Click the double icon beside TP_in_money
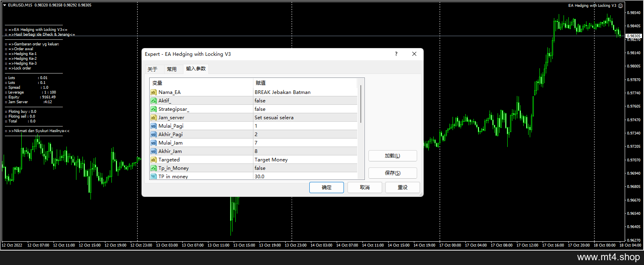644x265 pixels. pos(153,176)
